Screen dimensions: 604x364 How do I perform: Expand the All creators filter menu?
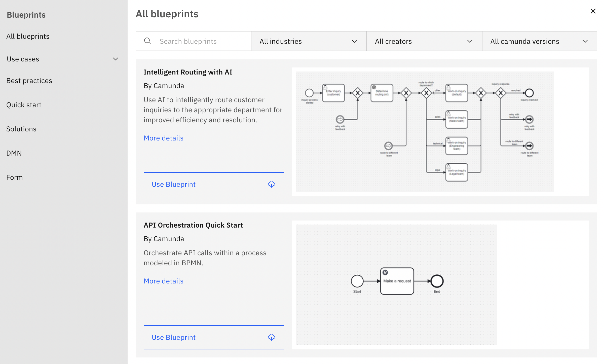tap(424, 41)
